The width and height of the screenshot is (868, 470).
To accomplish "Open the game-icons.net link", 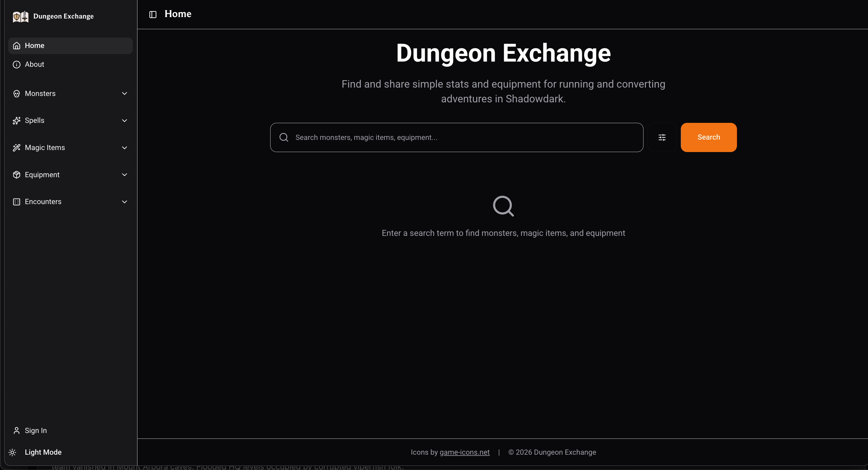I will click(x=464, y=452).
